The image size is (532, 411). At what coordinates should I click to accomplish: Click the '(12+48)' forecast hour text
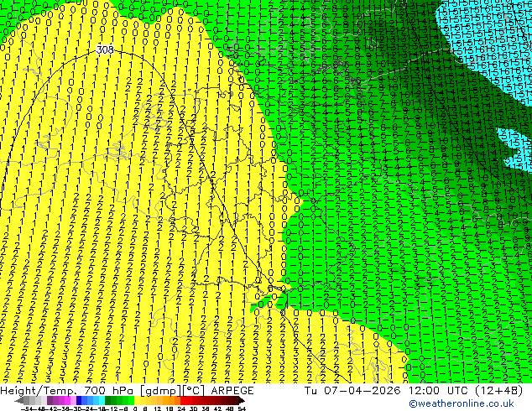498,391
